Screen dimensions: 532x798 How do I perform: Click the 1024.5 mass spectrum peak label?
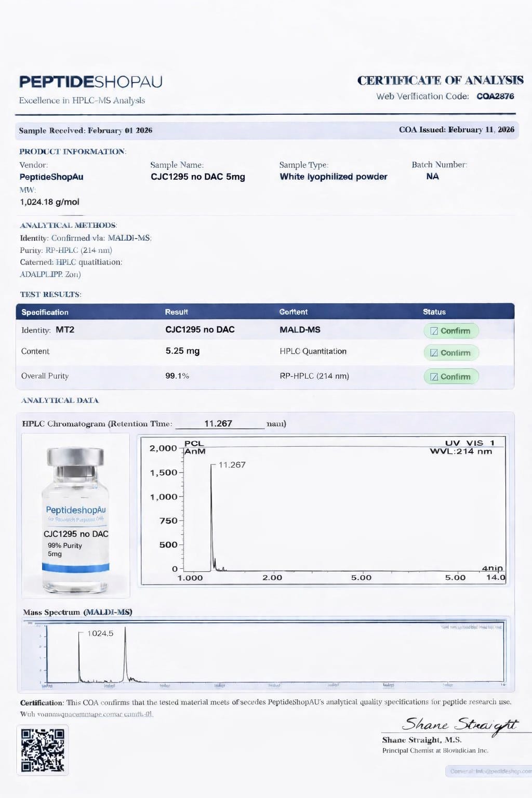coord(100,633)
